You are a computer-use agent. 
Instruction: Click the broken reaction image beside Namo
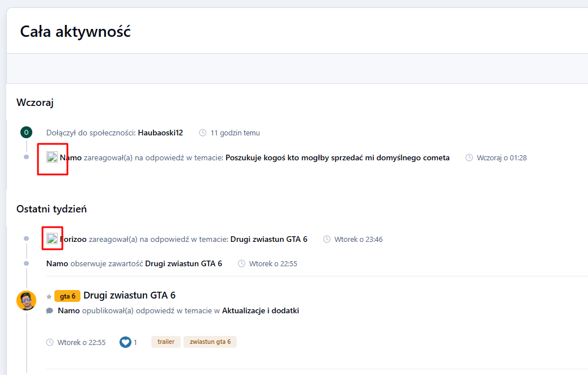point(52,157)
